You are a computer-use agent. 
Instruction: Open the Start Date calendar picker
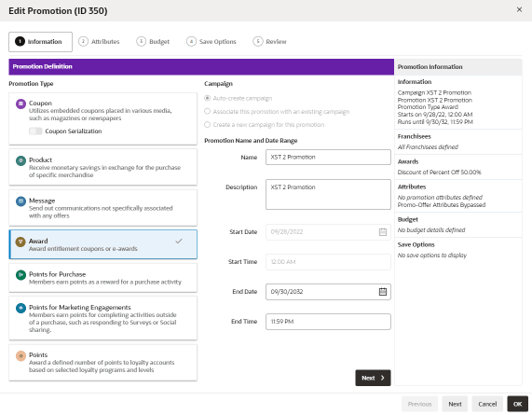pyautogui.click(x=383, y=232)
